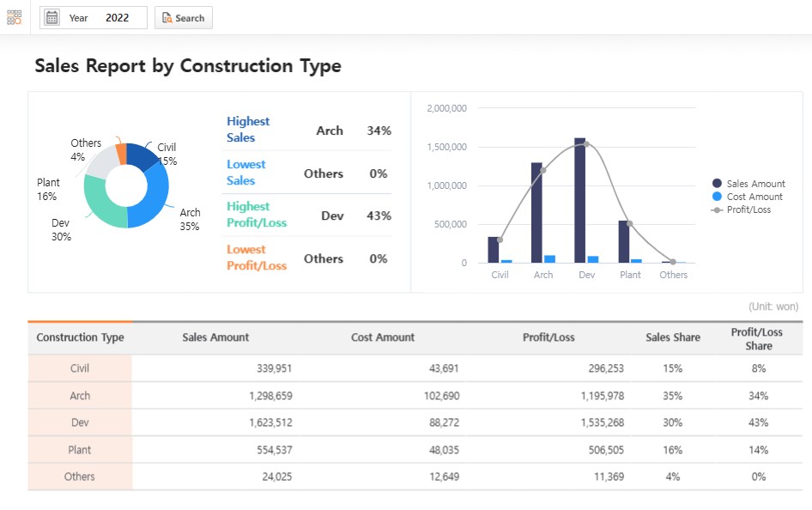Screen dimensions: 812x510
Task: Click the Arch value beside Highest Sales
Action: 330,131
